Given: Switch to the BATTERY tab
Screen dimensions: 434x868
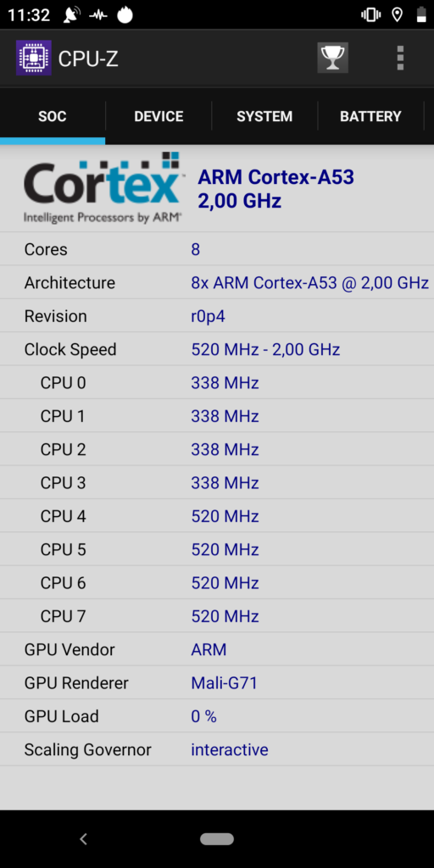Looking at the screenshot, I should point(370,116).
